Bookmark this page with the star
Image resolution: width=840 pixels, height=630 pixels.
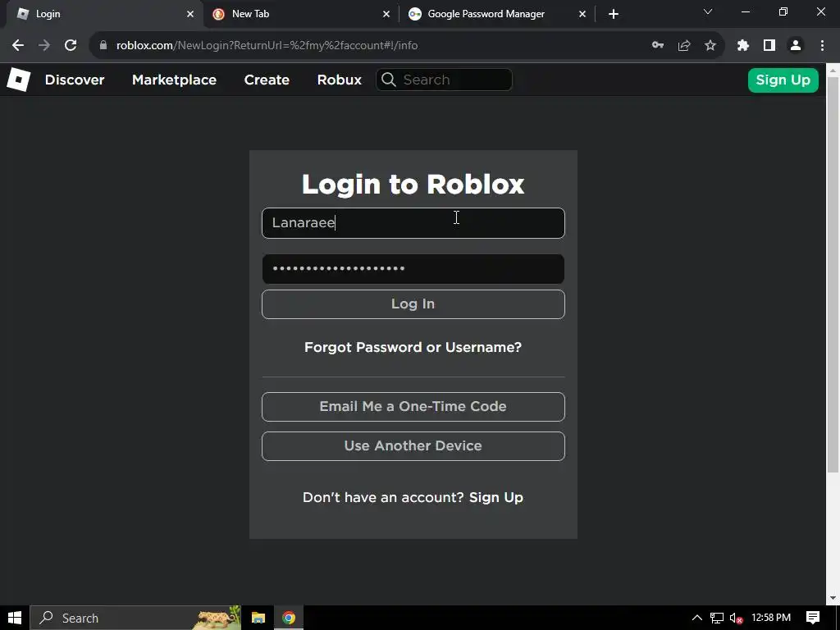[710, 46]
